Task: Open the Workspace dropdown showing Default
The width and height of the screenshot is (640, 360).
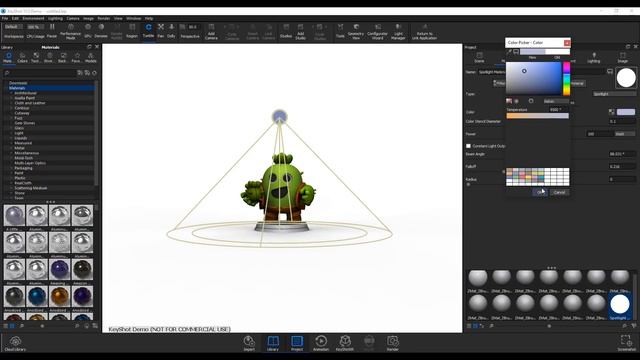Action: point(13,27)
